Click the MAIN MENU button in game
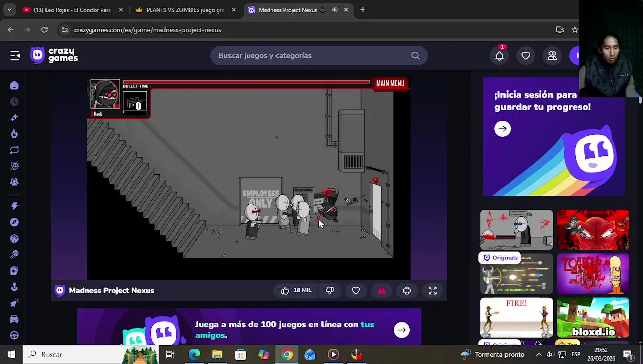Screen dimensions: 643x364 point(390,83)
